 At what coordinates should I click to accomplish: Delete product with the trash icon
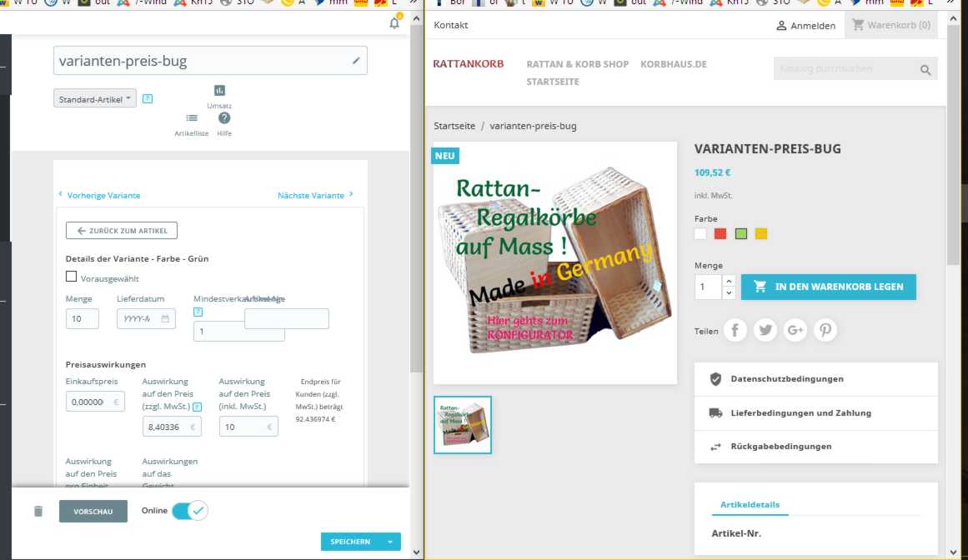point(38,511)
